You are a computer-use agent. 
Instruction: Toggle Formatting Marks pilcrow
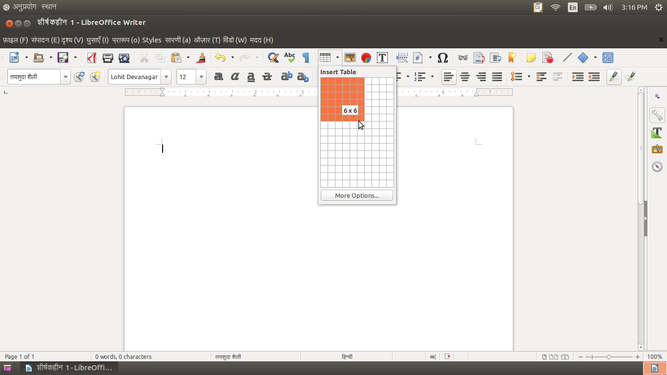pos(306,57)
